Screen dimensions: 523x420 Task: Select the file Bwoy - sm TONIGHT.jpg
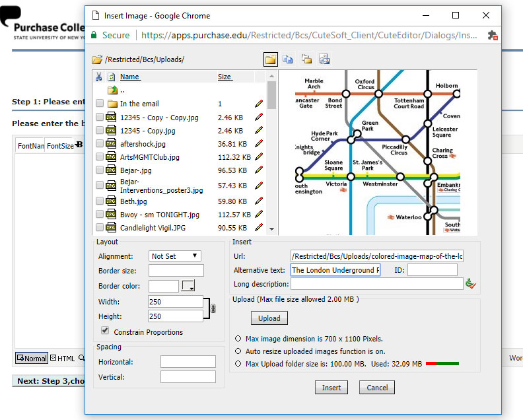pyautogui.click(x=159, y=215)
